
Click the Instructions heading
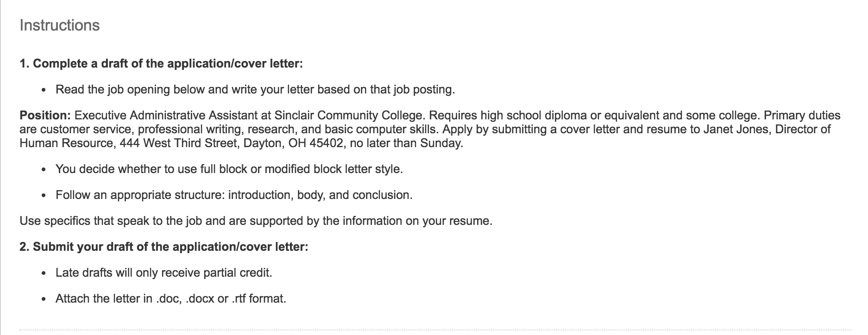click(x=60, y=25)
